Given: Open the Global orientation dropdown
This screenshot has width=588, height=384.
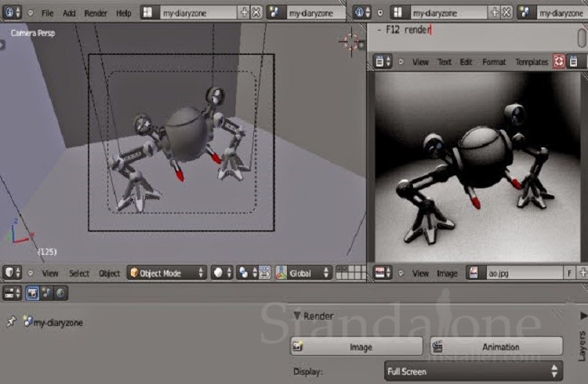Looking at the screenshot, I should 309,273.
